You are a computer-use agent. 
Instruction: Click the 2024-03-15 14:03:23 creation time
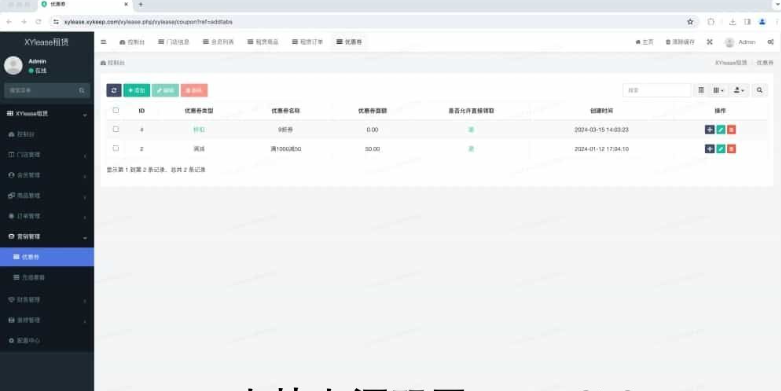(x=601, y=130)
